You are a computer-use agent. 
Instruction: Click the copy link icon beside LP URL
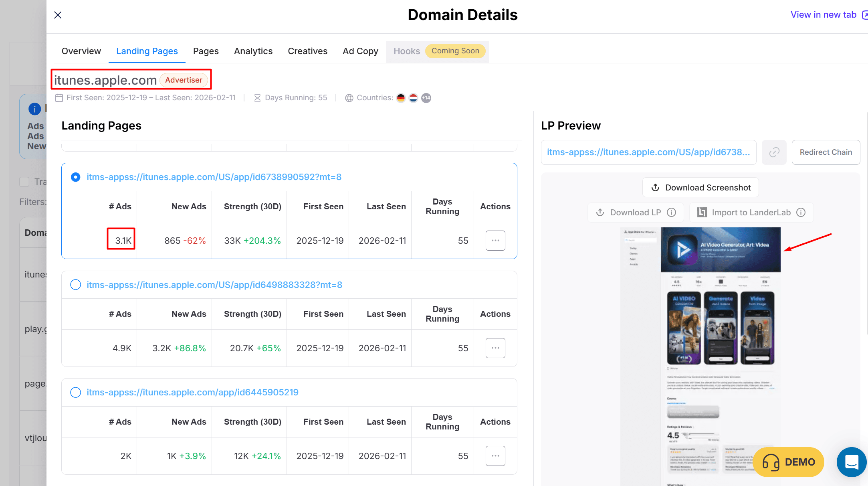[774, 152]
